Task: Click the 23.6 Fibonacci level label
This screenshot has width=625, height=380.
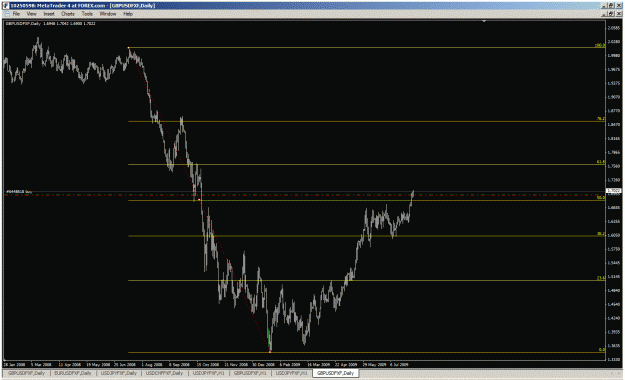Action: tap(601, 278)
